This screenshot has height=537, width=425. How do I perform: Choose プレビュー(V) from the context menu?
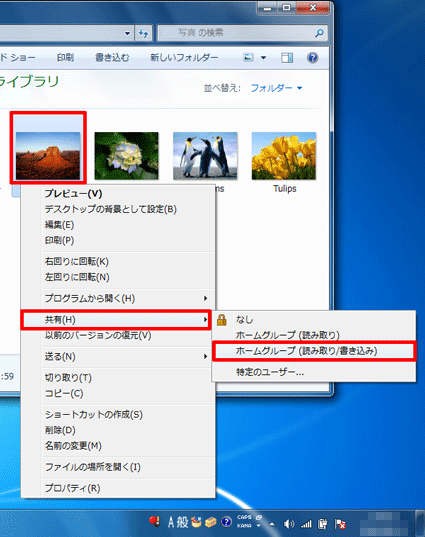118,194
